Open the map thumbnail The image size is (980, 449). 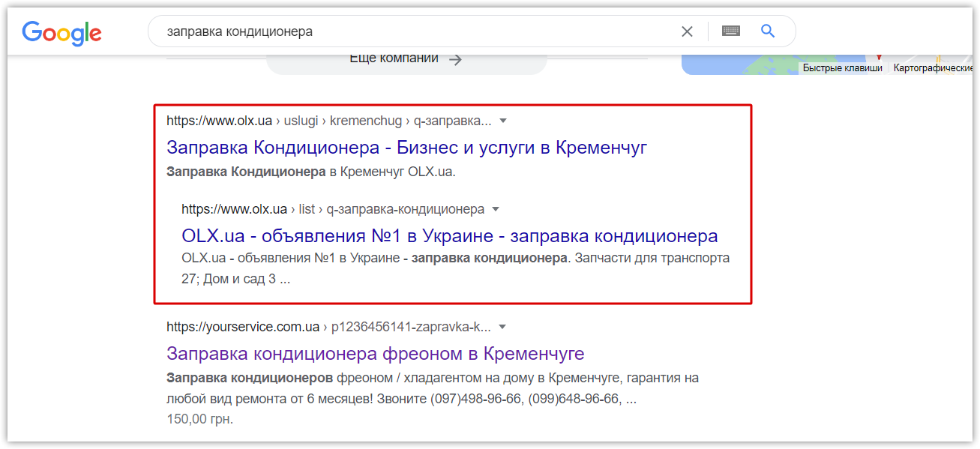[x=827, y=64]
